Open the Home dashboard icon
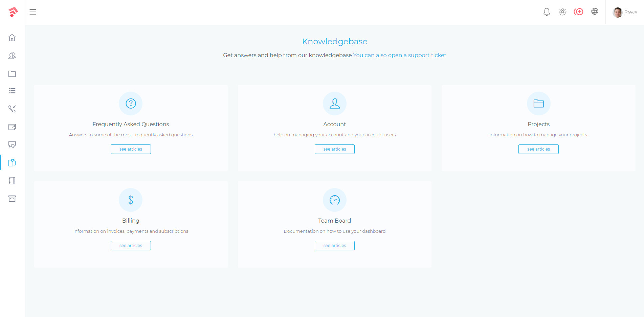Viewport: 644px width, 317px height. [x=12, y=38]
